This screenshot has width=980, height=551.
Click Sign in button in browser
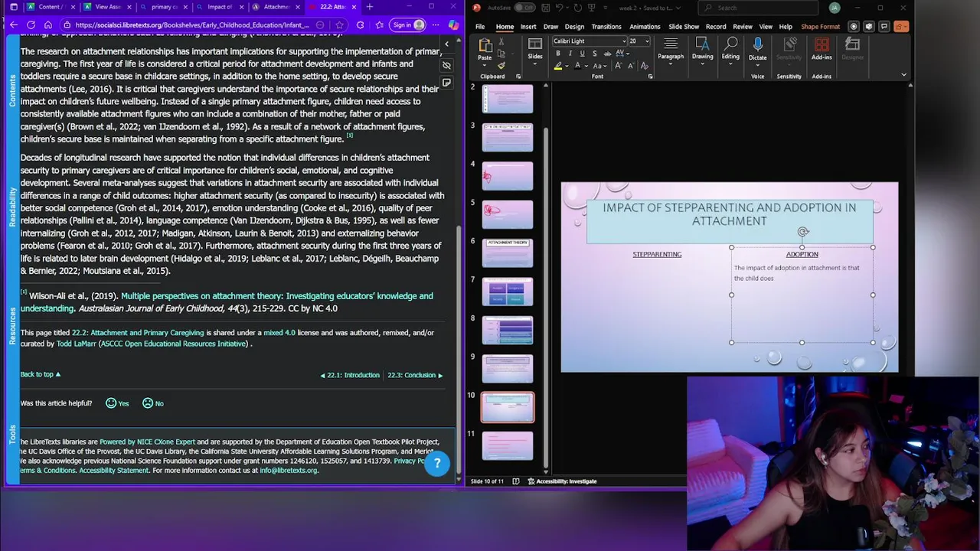click(409, 24)
